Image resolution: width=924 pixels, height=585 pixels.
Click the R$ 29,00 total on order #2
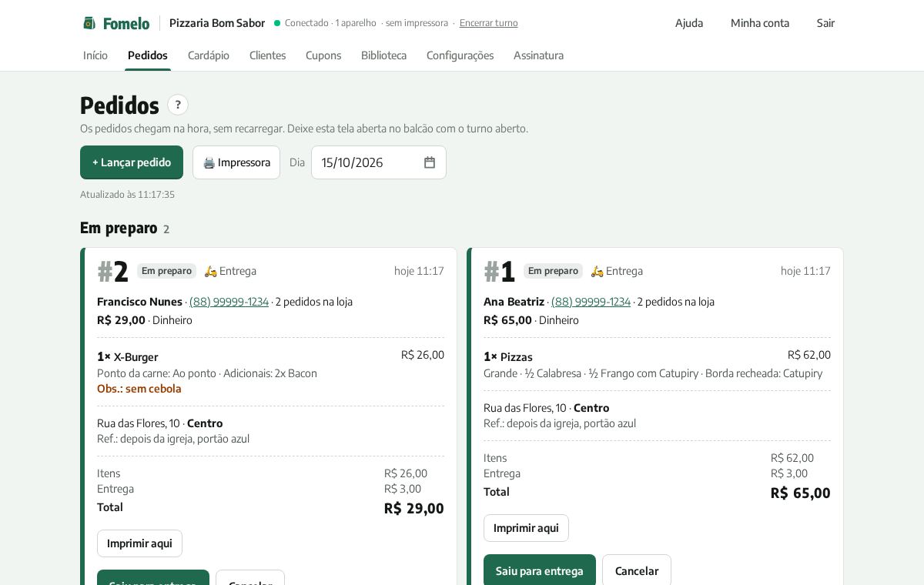point(414,508)
